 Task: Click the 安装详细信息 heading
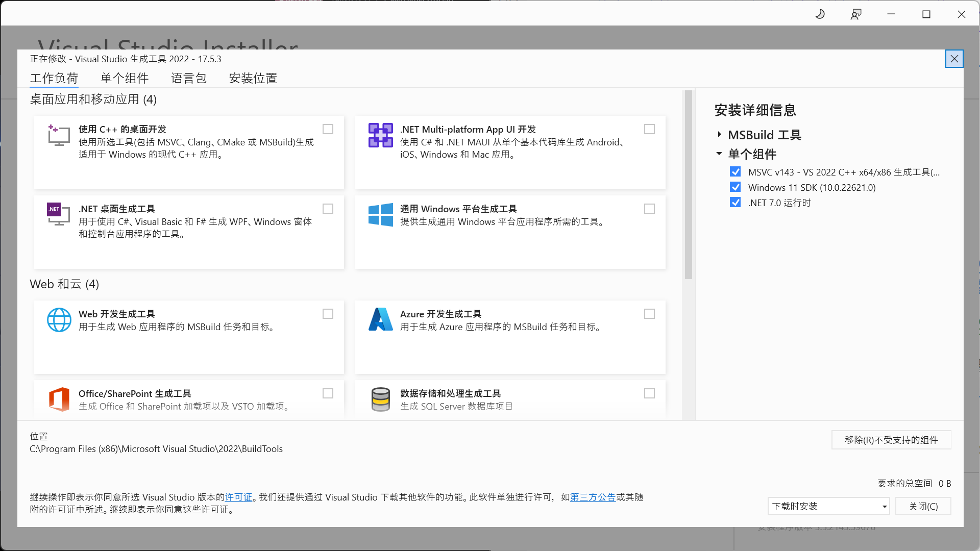click(x=755, y=110)
